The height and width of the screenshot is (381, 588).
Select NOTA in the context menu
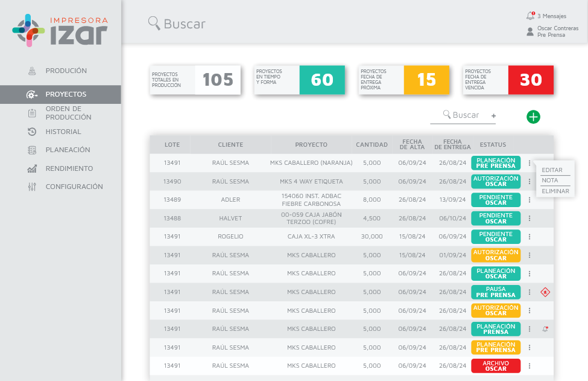pos(550,181)
